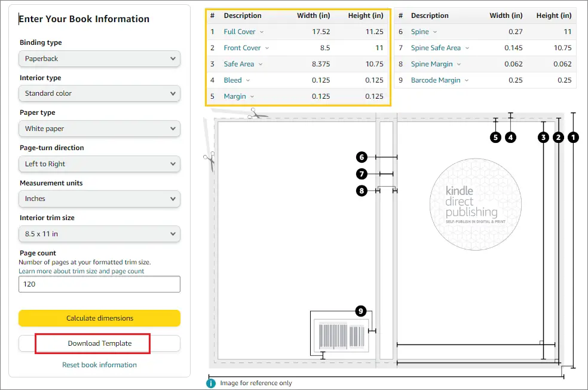Click the Front Cover width value 8.5
This screenshot has width=588, height=390.
tap(325, 48)
